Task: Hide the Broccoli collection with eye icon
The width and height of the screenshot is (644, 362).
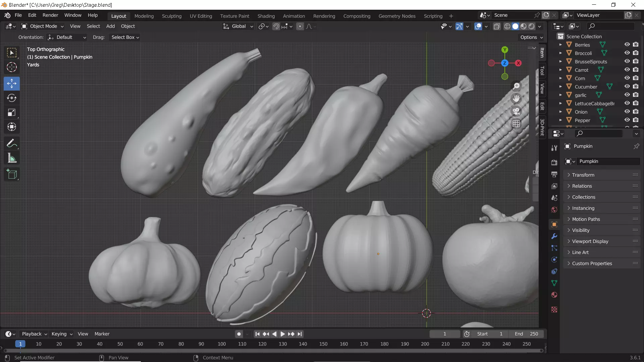Action: [627, 53]
